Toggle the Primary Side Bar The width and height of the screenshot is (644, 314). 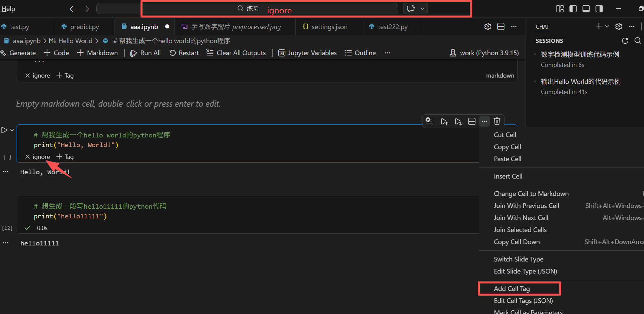pyautogui.click(x=573, y=9)
